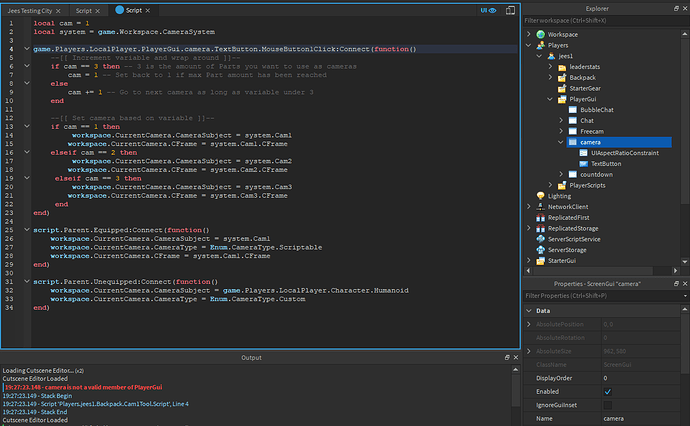Click the Backpack icon
The height and width of the screenshot is (426, 690).
click(562, 77)
